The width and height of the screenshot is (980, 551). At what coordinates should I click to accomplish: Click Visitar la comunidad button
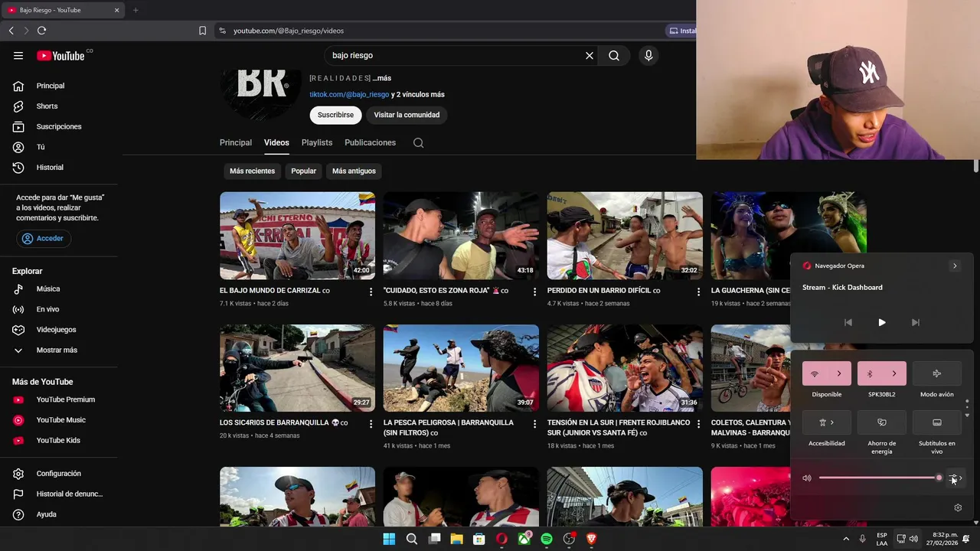point(407,115)
